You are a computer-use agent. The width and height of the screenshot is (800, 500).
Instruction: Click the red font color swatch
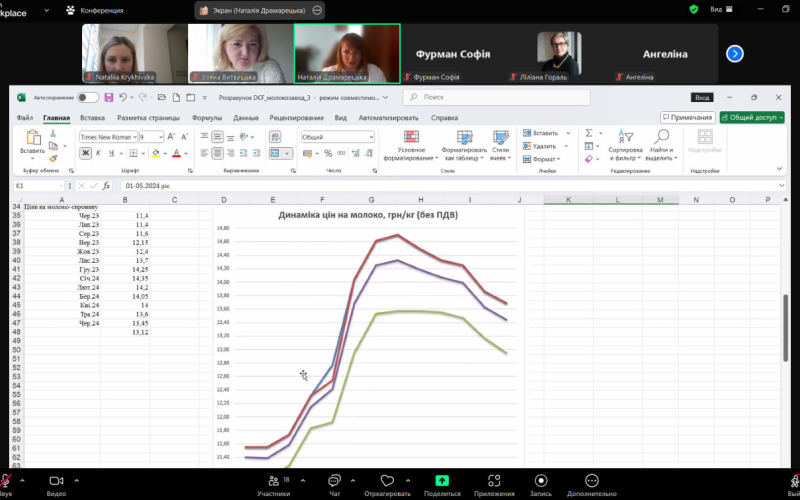tap(177, 153)
